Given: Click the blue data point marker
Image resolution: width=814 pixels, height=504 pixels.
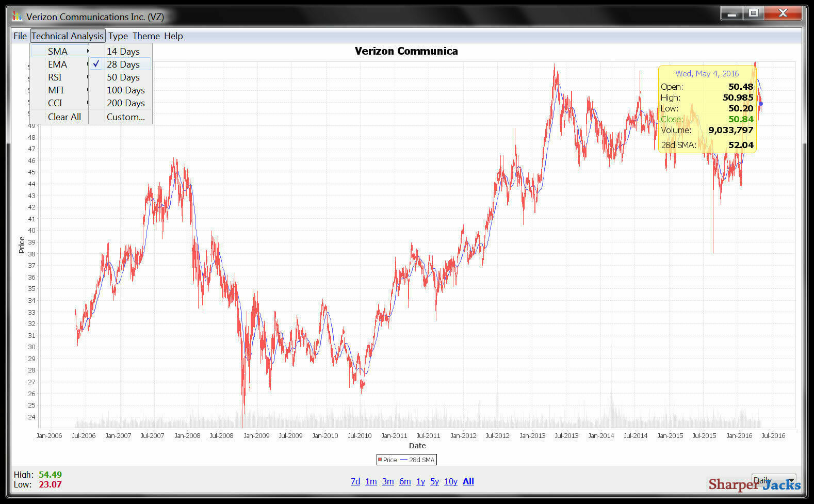Looking at the screenshot, I should (761, 104).
